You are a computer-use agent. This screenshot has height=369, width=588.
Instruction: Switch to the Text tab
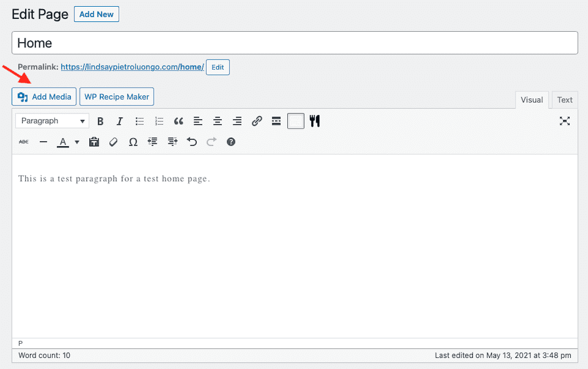(564, 99)
